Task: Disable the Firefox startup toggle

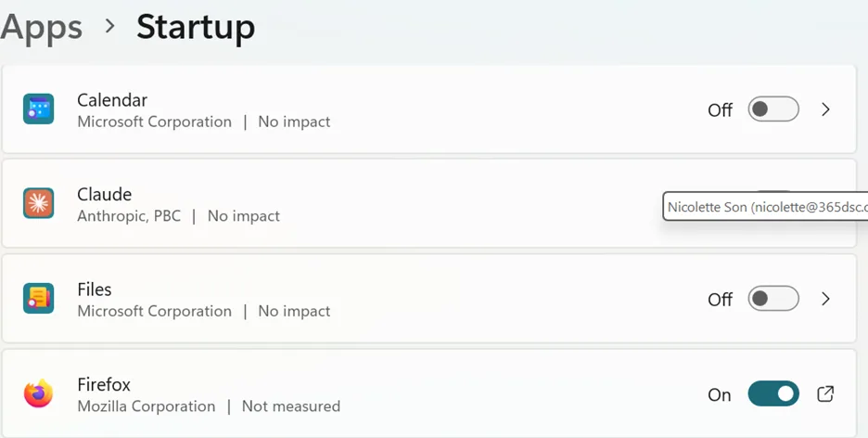Action: tap(773, 393)
